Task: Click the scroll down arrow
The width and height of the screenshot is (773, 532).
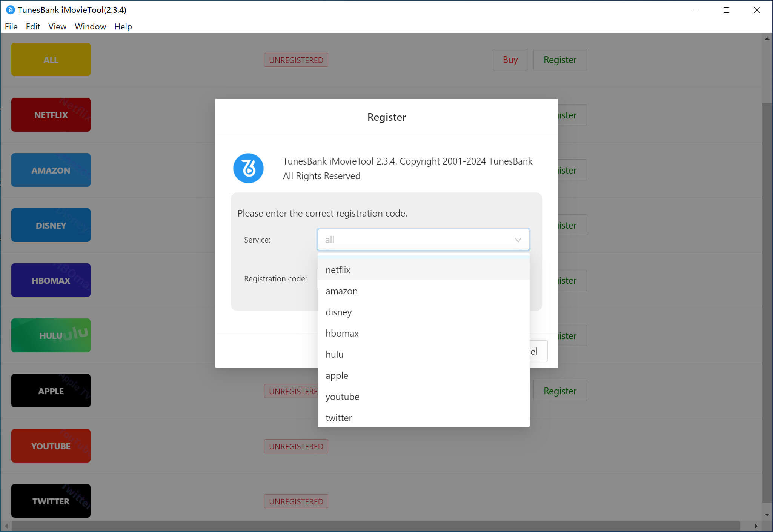Action: click(x=767, y=515)
